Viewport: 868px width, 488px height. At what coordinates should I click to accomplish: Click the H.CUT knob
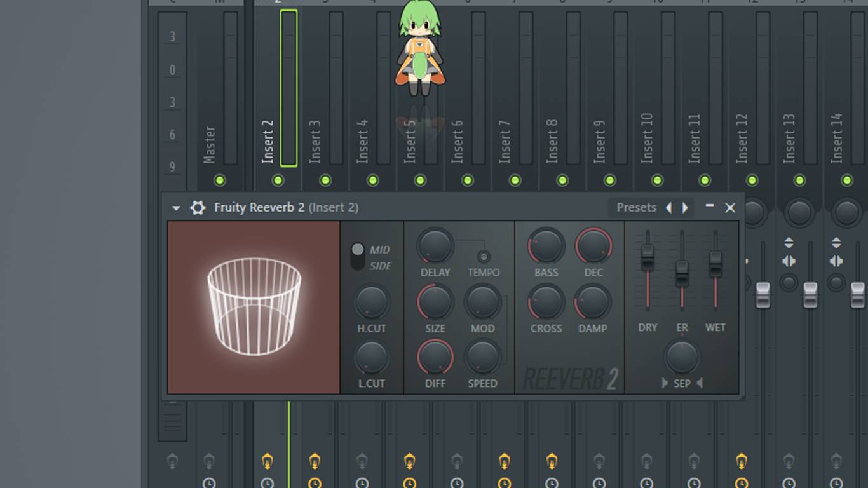pos(371,302)
